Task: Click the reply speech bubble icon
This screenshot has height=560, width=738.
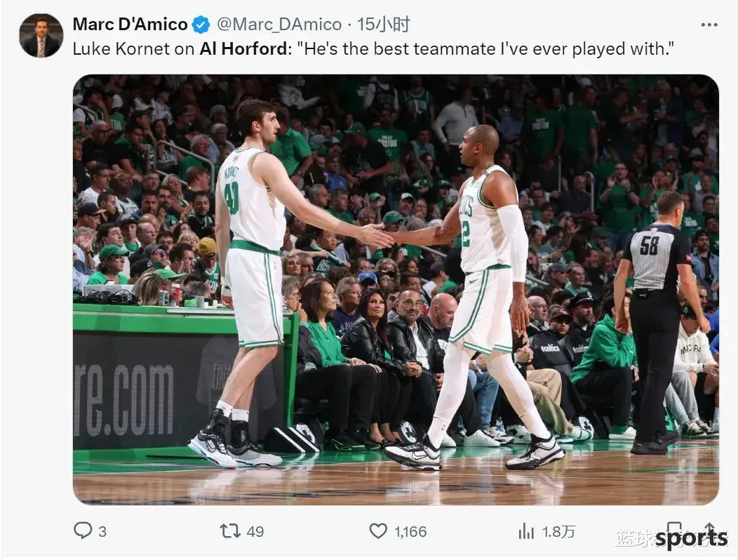Action: 83,531
